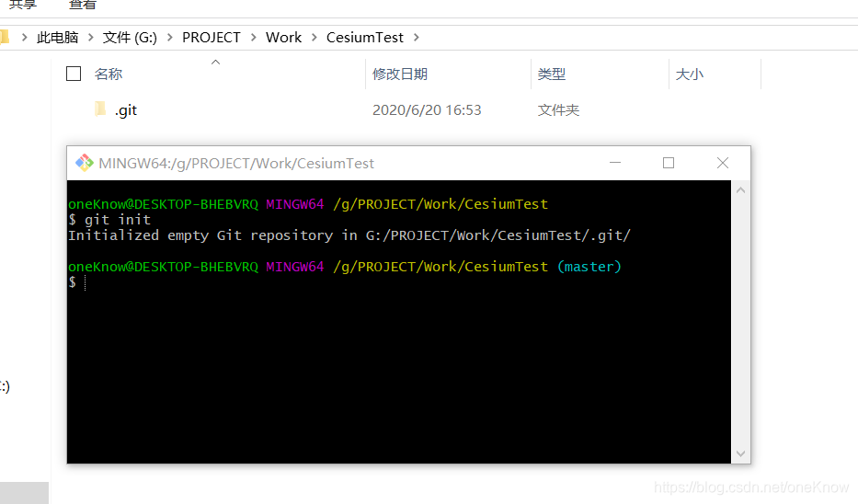Maximize the MINGW64 terminal window

669,163
